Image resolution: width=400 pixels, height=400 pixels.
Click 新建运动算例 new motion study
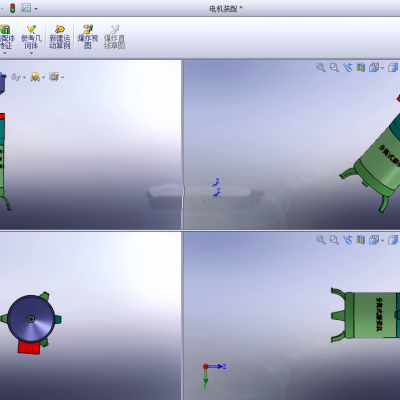(x=60, y=37)
